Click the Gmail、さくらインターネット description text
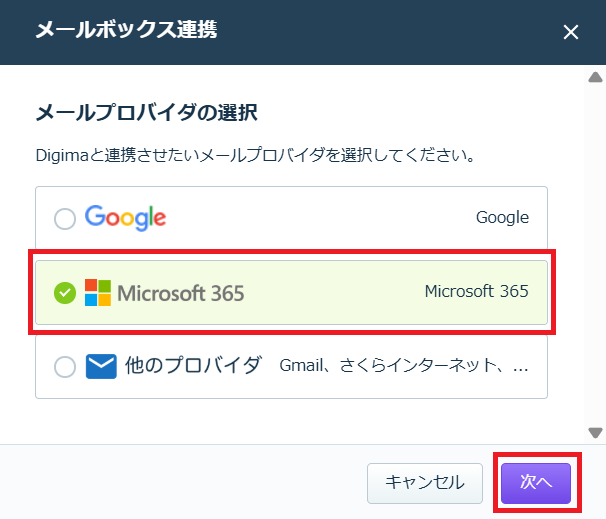 pyautogui.click(x=404, y=366)
